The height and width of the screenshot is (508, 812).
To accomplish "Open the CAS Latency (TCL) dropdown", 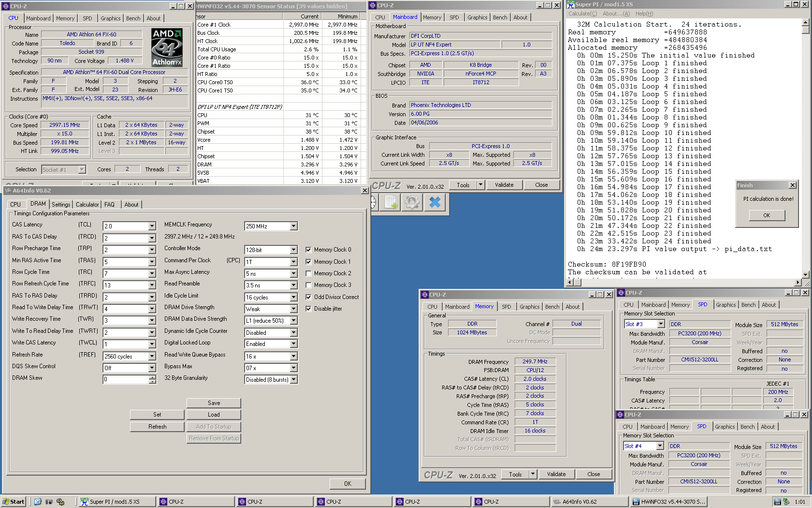I will coord(152,226).
